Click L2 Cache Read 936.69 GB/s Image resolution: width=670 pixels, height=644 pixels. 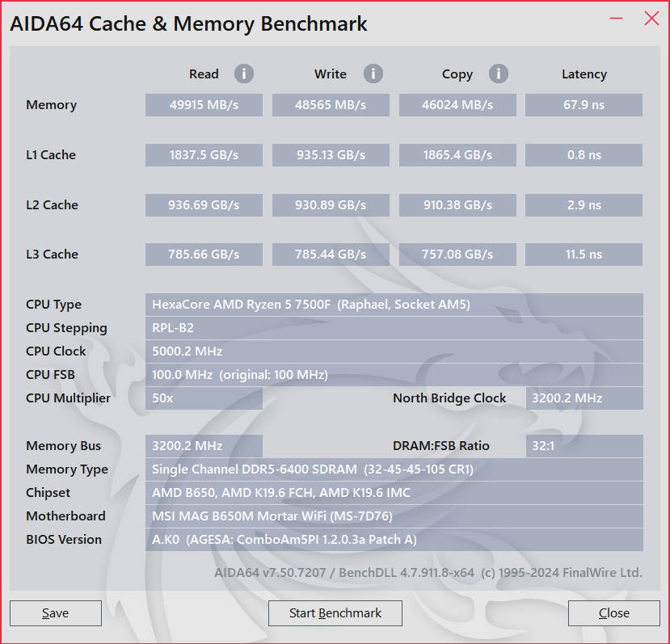pos(204,205)
